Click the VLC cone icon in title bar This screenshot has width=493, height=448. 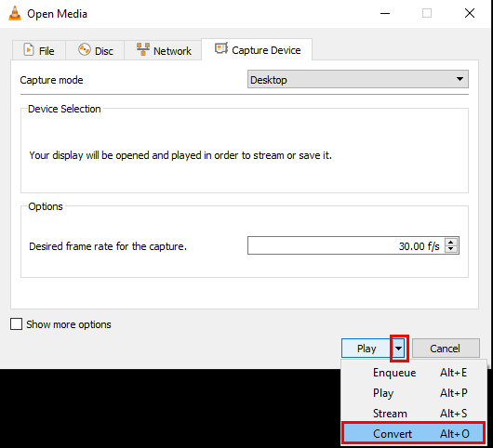click(x=15, y=14)
